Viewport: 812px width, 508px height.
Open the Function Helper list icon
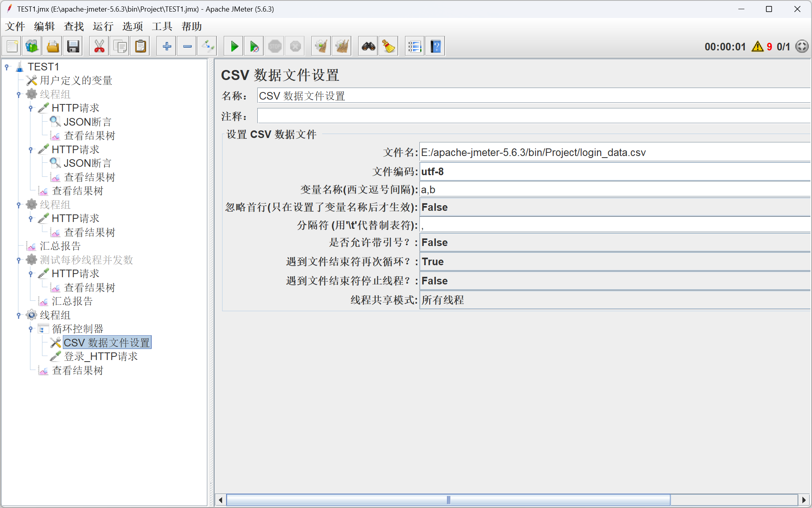[x=415, y=46]
